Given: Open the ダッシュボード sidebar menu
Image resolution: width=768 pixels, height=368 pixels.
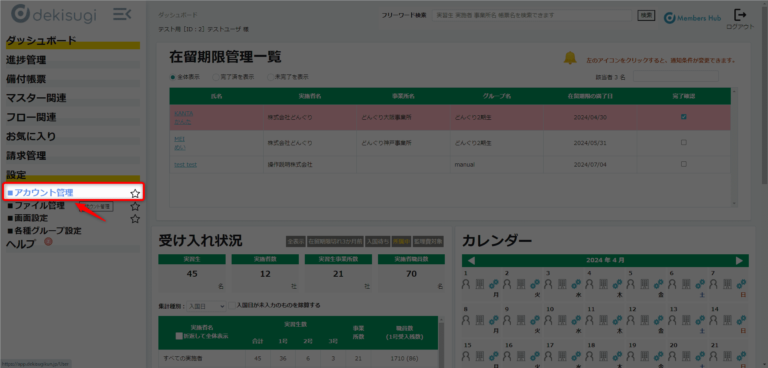Looking at the screenshot, I should (x=72, y=42).
